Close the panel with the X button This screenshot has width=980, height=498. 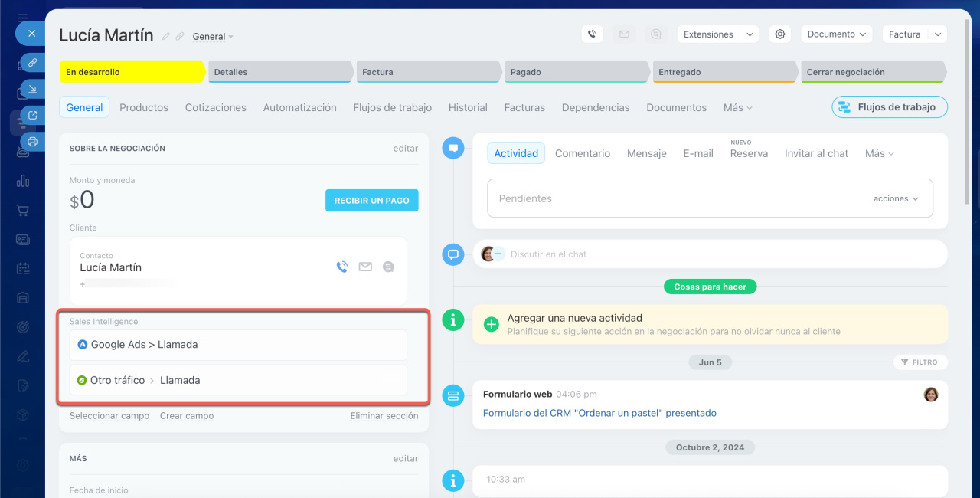(x=31, y=34)
